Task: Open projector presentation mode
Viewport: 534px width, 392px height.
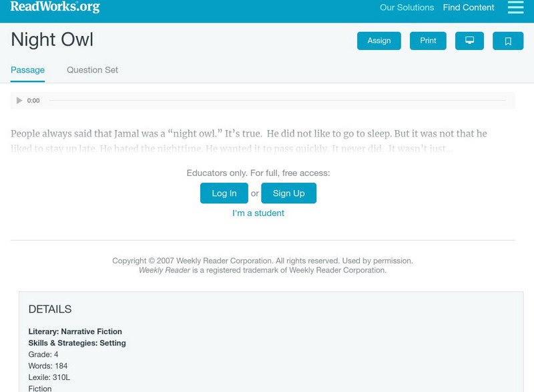Action: [470, 41]
